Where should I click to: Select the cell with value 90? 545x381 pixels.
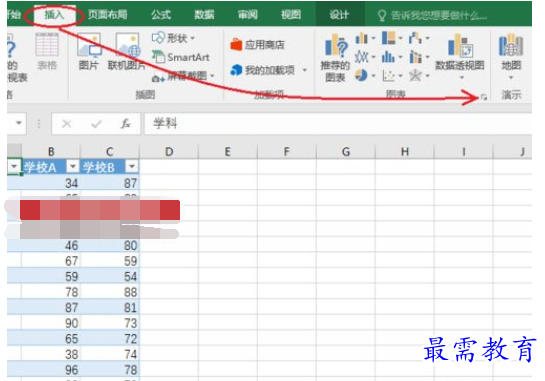click(51, 323)
